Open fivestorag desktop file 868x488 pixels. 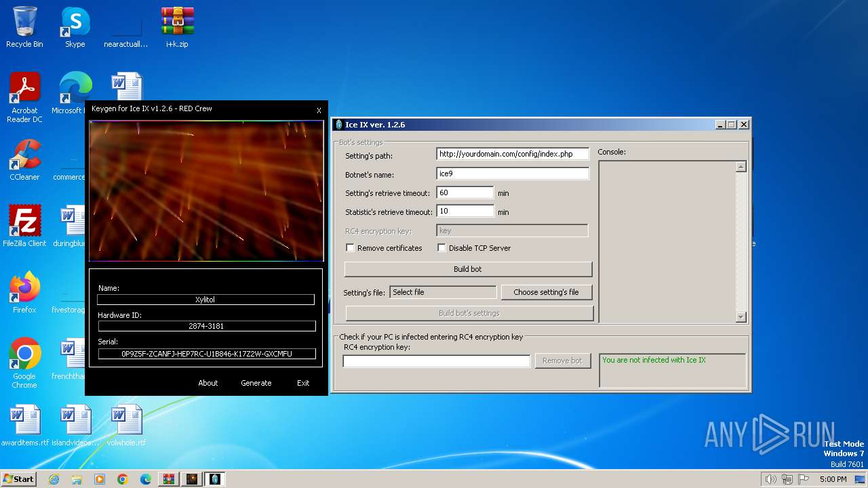point(70,293)
